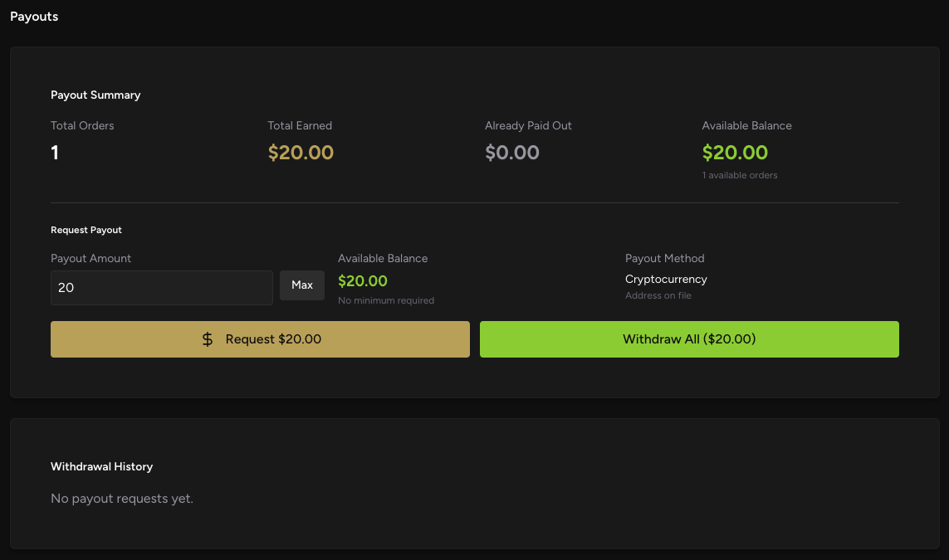Select the Cryptocurrency payout method

tap(666, 279)
